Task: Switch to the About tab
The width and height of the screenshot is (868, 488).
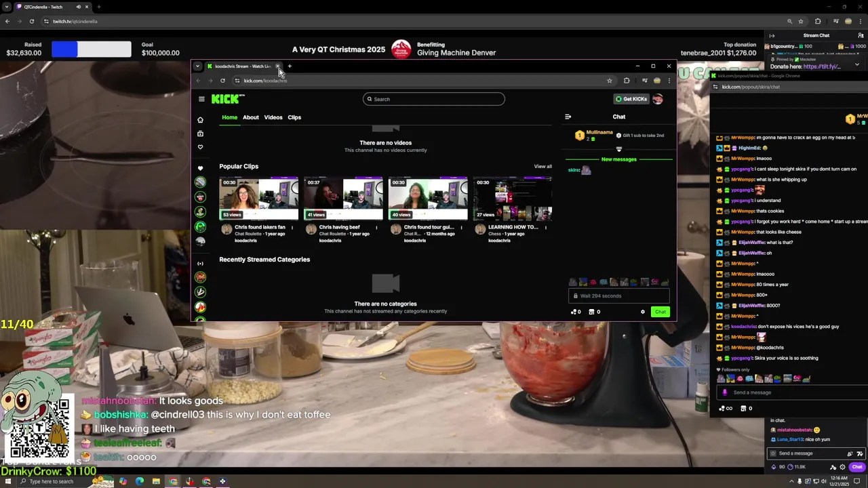Action: click(251, 117)
